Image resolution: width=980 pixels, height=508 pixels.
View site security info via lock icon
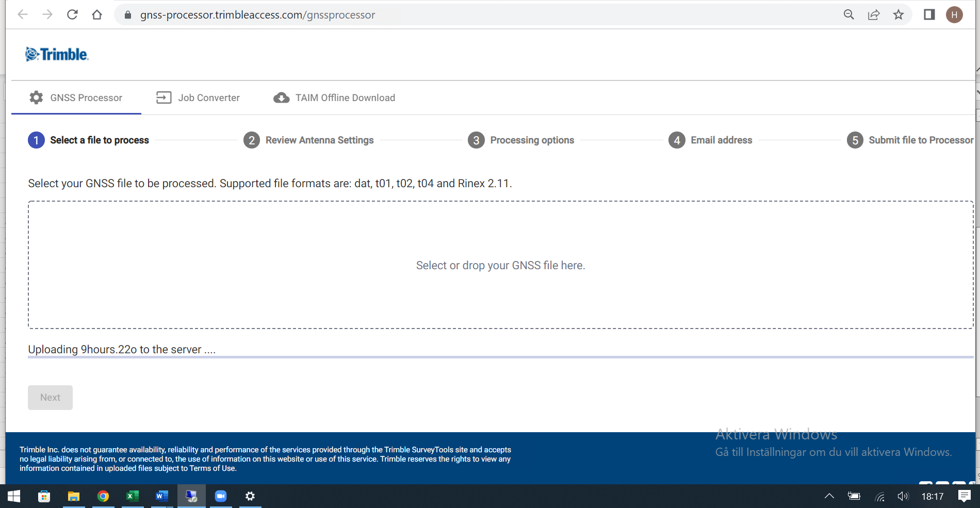pyautogui.click(x=128, y=15)
